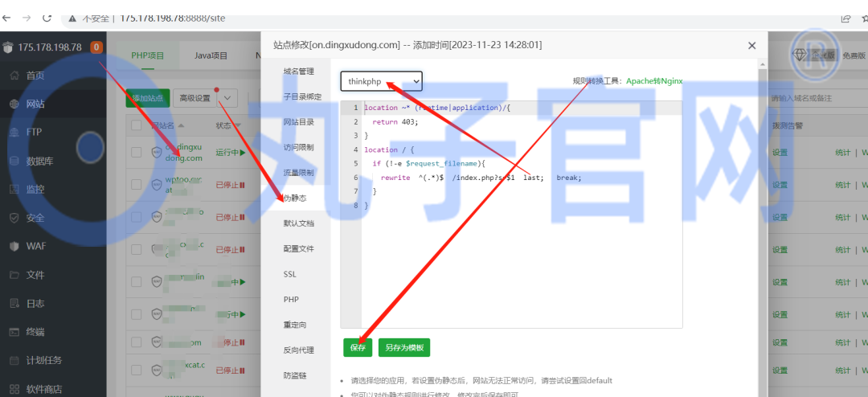Open the 反向代理 dialog tab
The width and height of the screenshot is (868, 397).
[298, 350]
